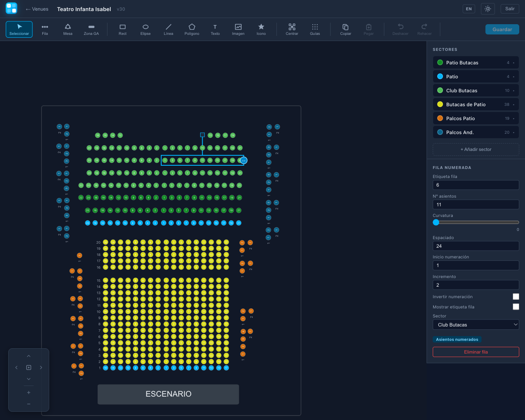
Task: Choose the Polígono tool
Action: (x=192, y=29)
